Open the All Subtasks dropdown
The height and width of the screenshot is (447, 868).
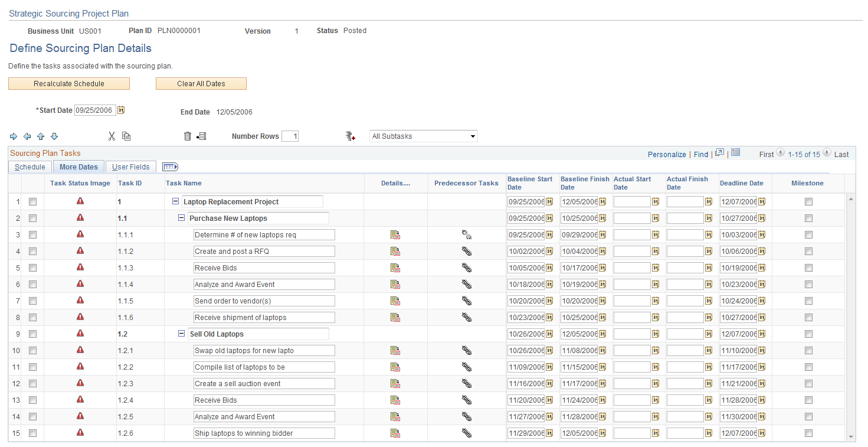(x=423, y=136)
